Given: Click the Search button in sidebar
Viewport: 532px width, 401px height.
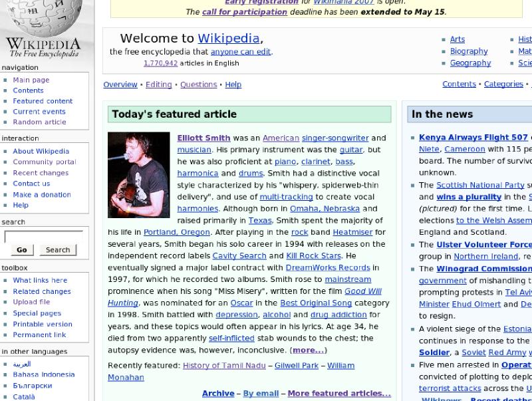Looking at the screenshot, I should [58, 250].
